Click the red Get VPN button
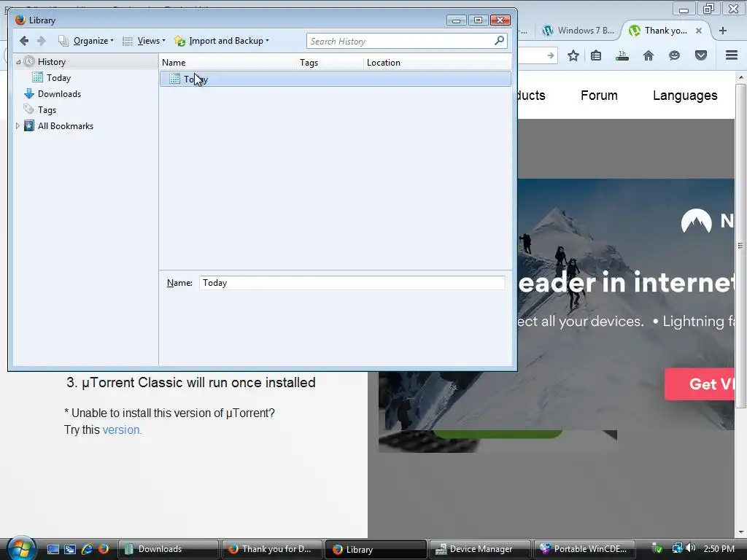The width and height of the screenshot is (747, 560). click(700, 384)
